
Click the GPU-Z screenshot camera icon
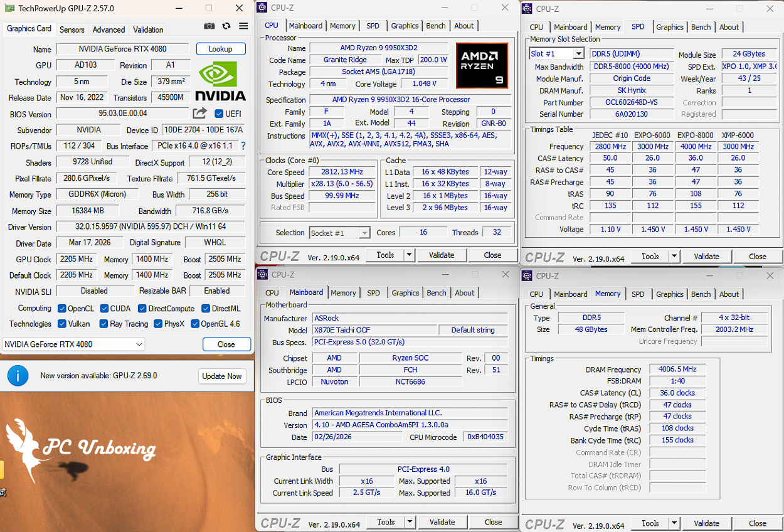209,26
